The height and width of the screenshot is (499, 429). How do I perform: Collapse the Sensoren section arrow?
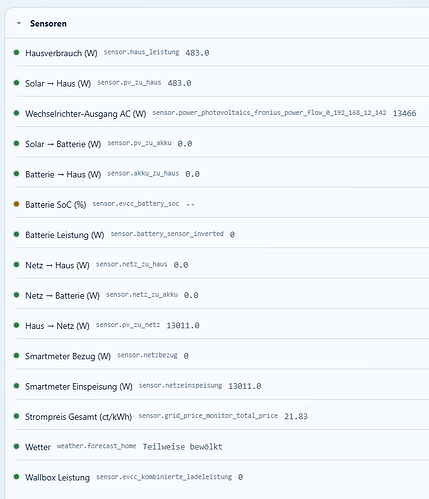(19, 23)
